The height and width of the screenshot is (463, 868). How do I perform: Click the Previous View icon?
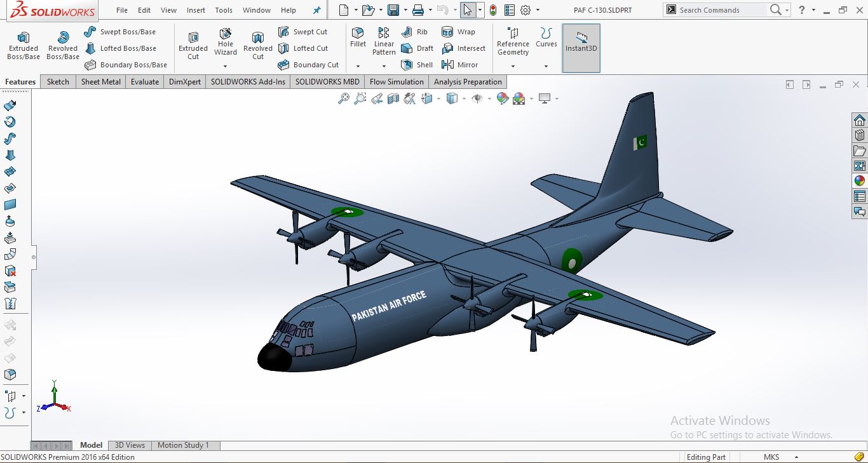point(377,98)
